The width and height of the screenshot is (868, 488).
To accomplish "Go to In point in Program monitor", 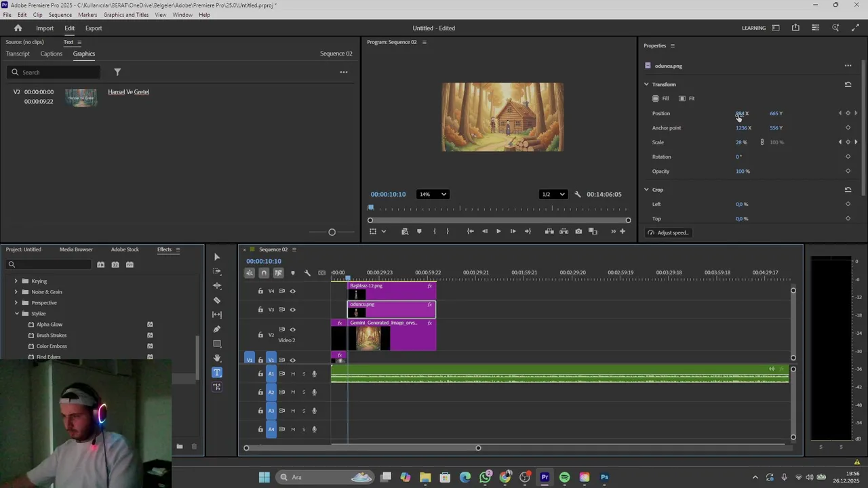I will 470,232.
